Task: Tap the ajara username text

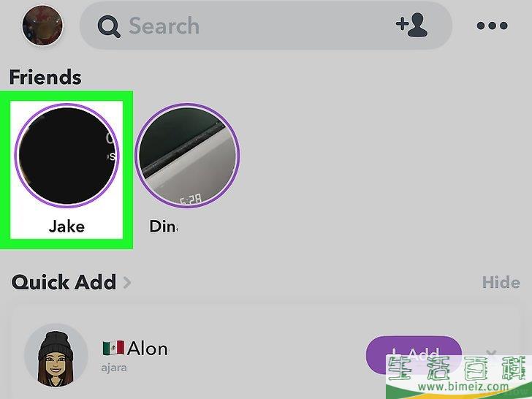Action: click(114, 368)
